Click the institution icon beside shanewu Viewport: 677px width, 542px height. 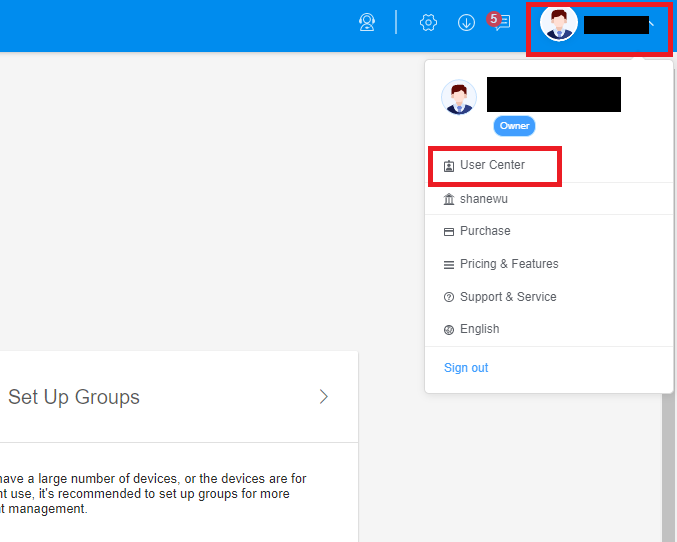[x=449, y=199]
